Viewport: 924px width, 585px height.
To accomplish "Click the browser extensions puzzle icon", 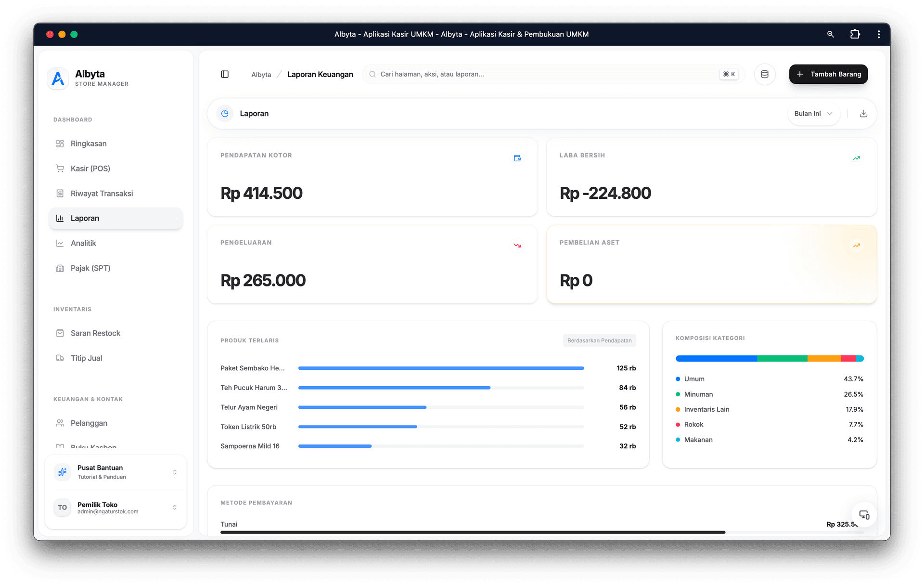I will point(855,34).
